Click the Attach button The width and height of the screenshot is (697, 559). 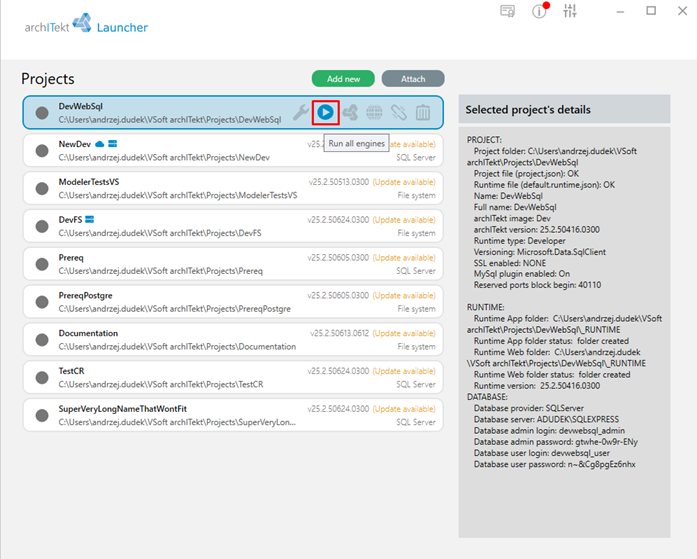click(x=413, y=79)
